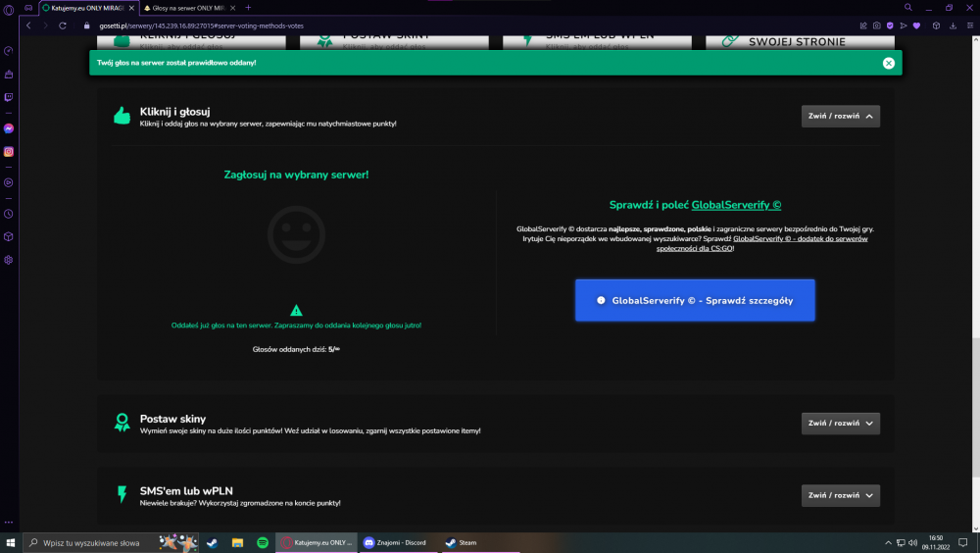Open the taskbar clock and date
This screenshot has width=980, height=553.
coord(936,543)
